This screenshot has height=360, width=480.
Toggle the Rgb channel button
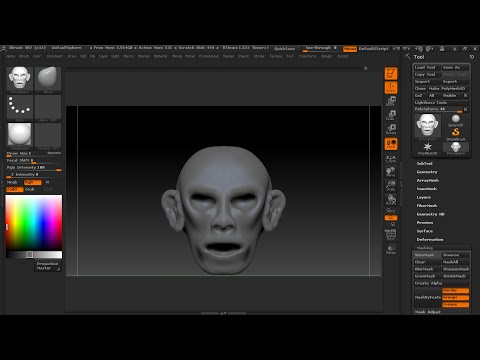[x=32, y=182]
